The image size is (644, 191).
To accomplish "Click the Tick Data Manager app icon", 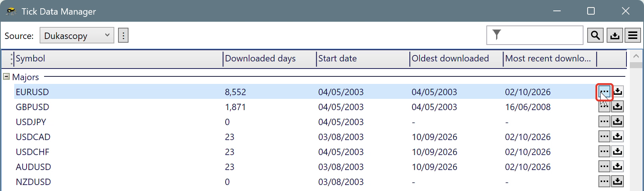I will (11, 11).
